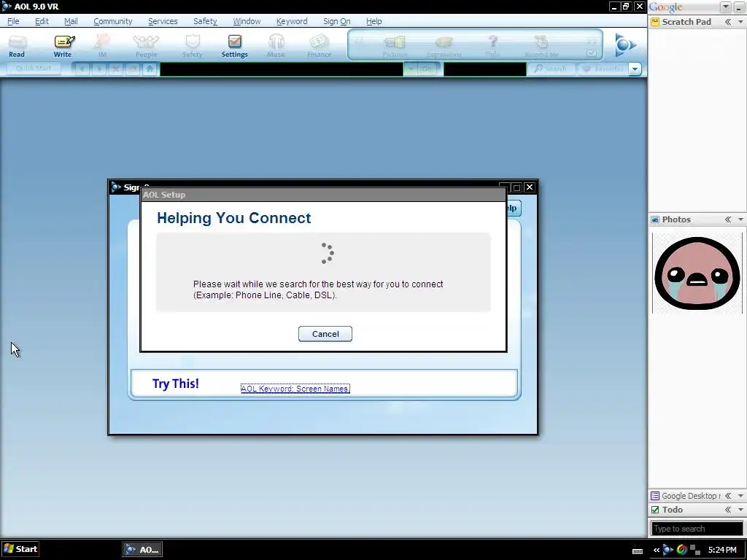Open the Window menu
Screen dimensions: 747x560
tap(247, 21)
